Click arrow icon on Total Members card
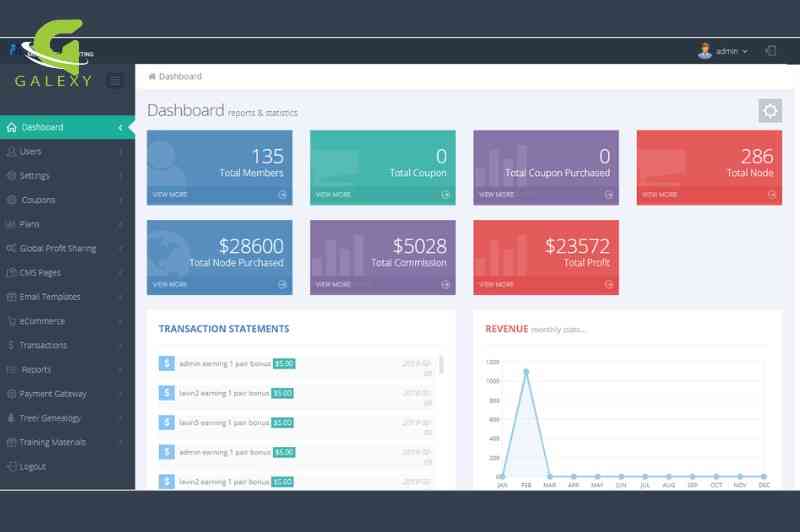The height and width of the screenshot is (532, 800). coord(282,195)
